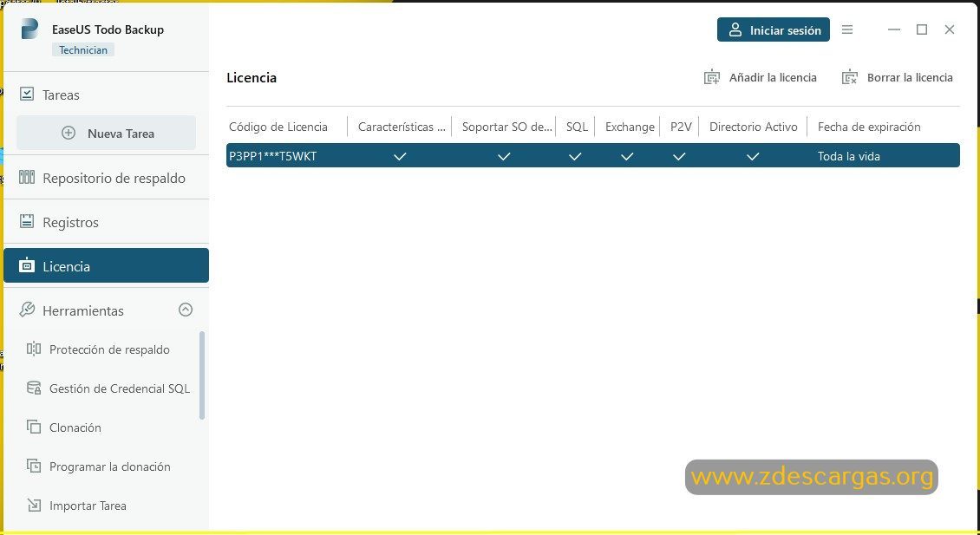Click the plus icon beside Nueva Tarea
This screenshot has height=535, width=980.
click(69, 134)
